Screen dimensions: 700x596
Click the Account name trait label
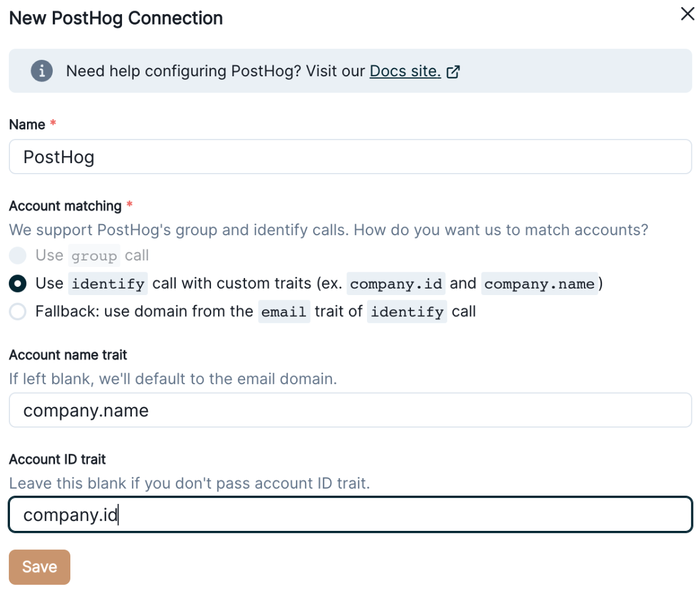(68, 355)
